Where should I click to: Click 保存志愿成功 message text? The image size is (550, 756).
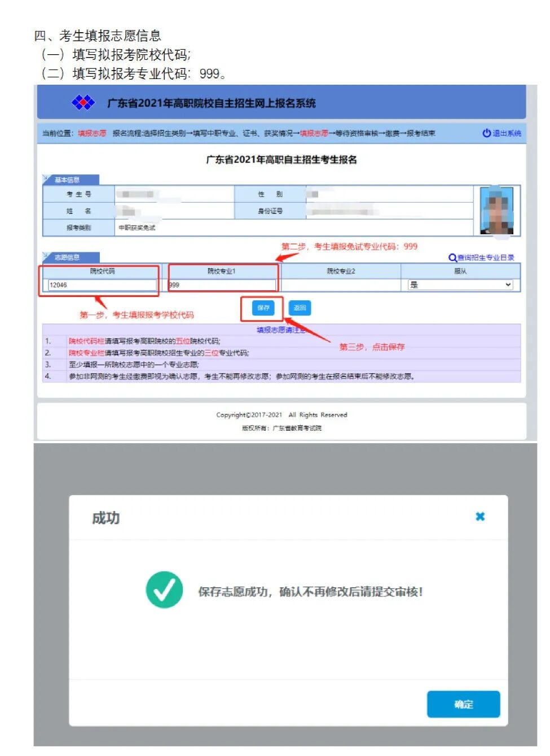310,592
